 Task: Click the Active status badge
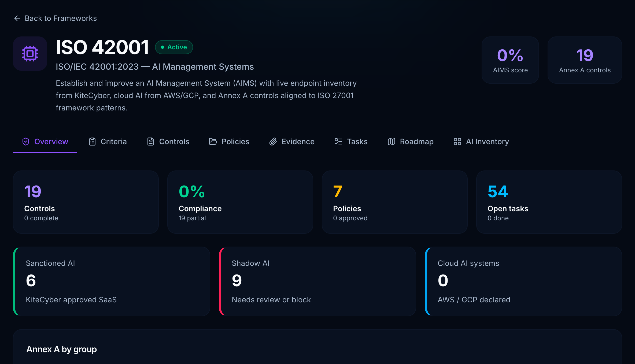pos(174,47)
